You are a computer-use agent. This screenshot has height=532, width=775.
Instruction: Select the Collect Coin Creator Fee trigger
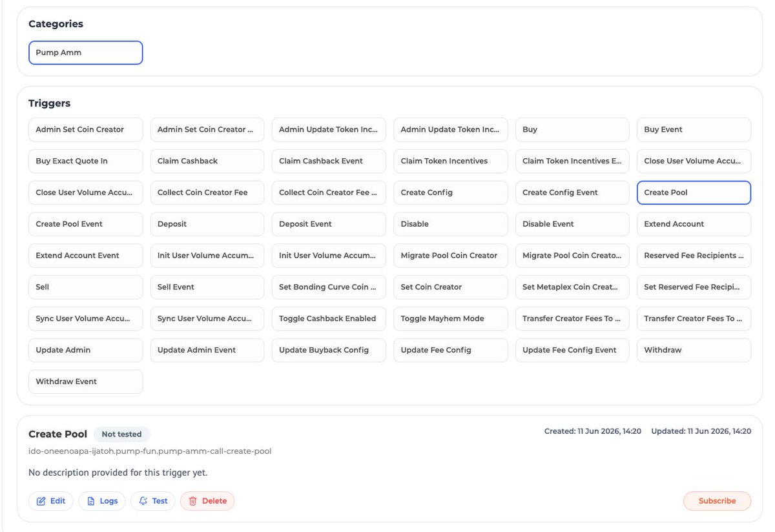pyautogui.click(x=207, y=192)
